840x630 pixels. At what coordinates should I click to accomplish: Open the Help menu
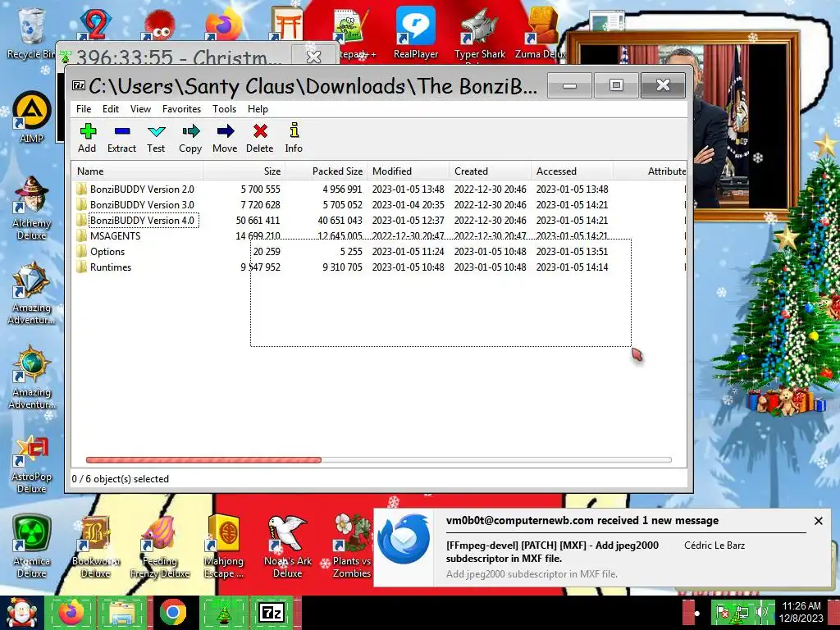(258, 109)
